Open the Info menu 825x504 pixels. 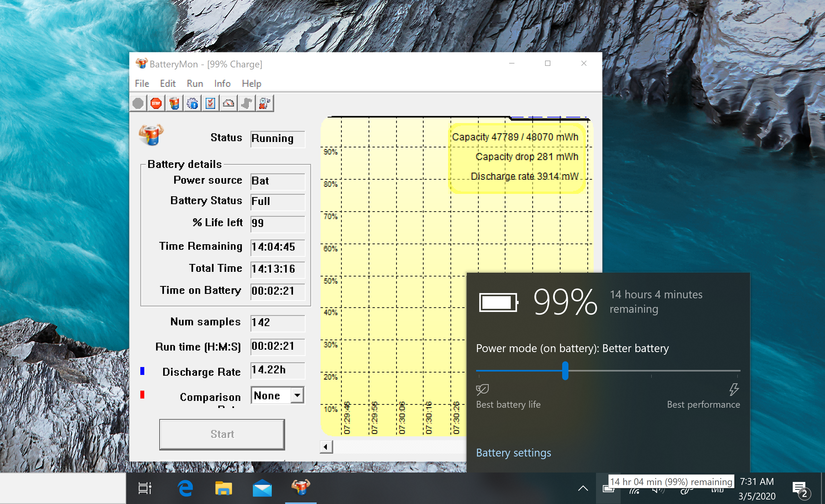click(x=222, y=83)
